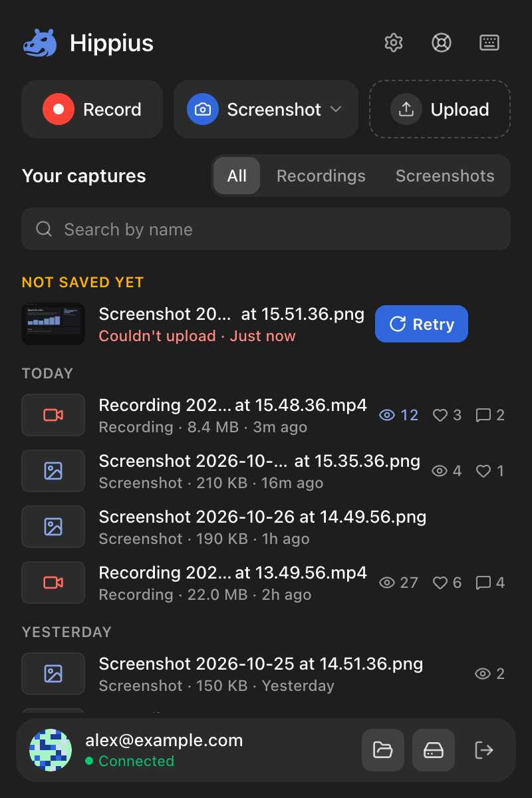Image resolution: width=532 pixels, height=798 pixels.
Task: Sign out using the logout icon
Action: click(484, 750)
